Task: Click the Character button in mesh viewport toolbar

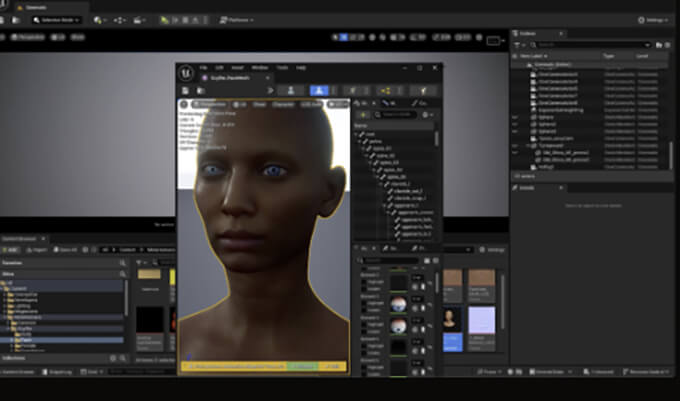Action: (281, 103)
